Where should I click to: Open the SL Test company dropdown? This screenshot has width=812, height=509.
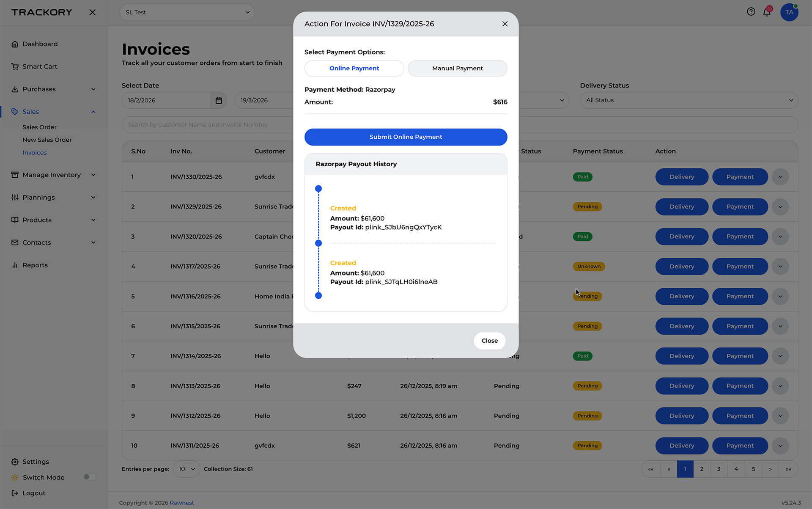(187, 12)
